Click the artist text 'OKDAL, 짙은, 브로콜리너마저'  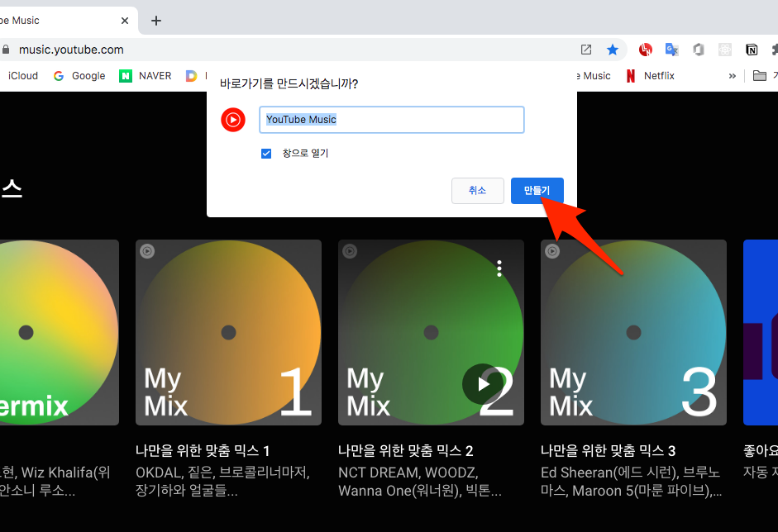coord(222,473)
